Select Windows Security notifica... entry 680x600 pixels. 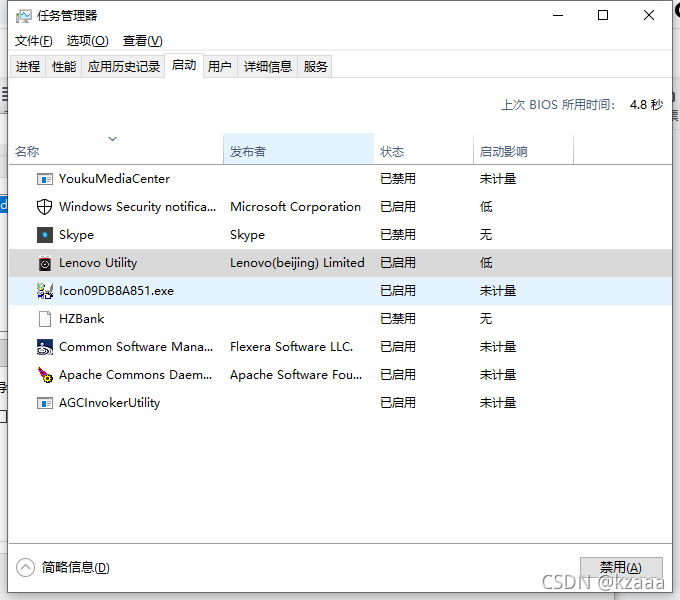[137, 207]
